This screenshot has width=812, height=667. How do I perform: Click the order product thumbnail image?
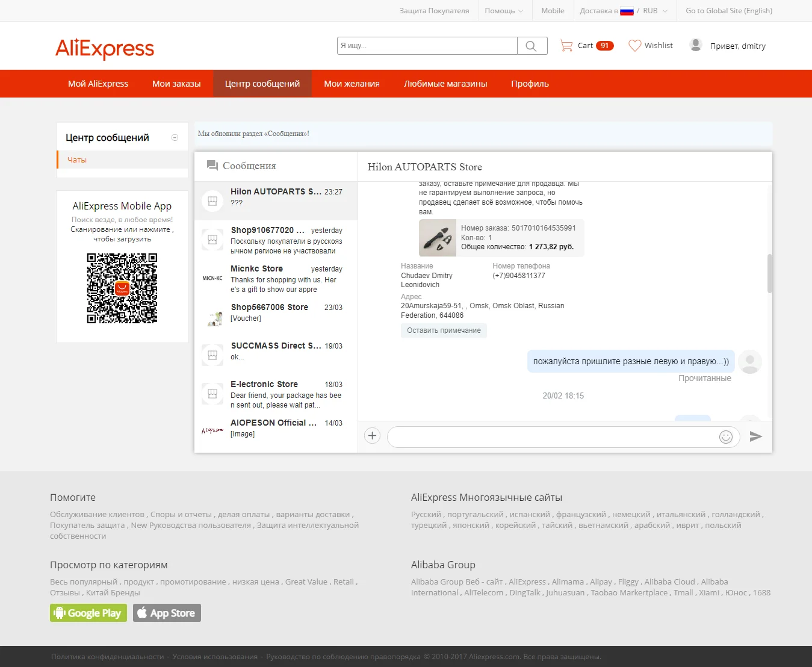click(438, 238)
